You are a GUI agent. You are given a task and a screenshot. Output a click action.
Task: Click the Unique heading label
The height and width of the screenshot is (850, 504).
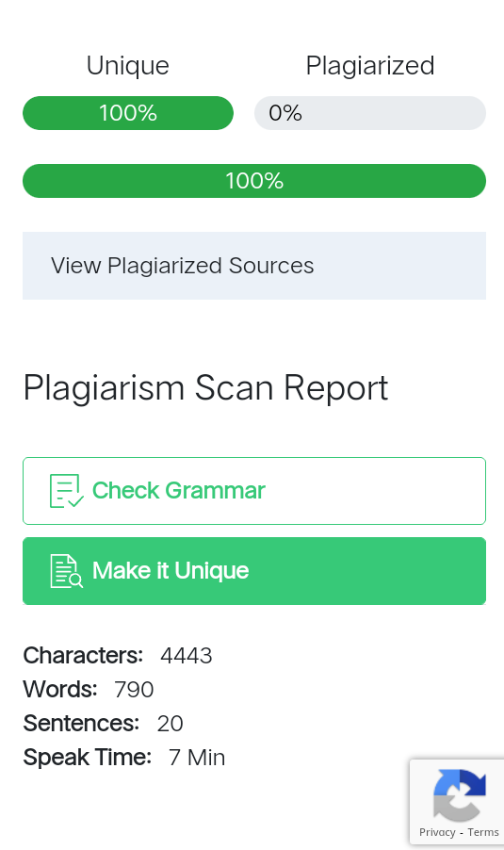coord(128,66)
